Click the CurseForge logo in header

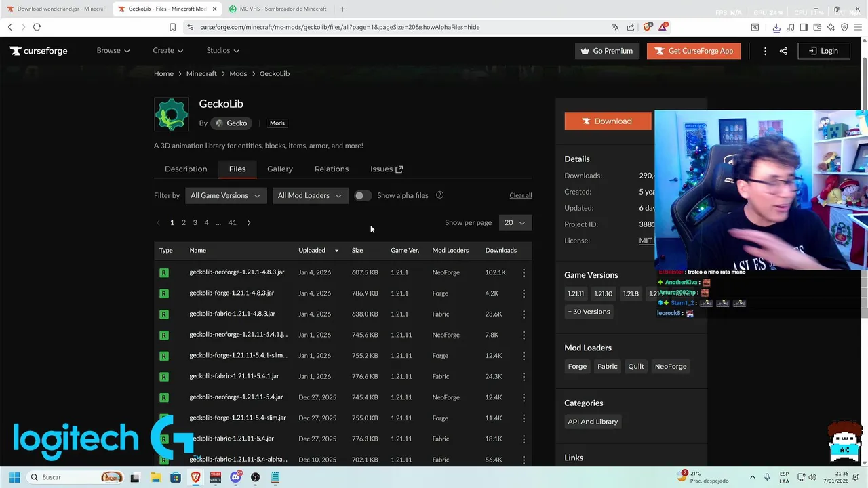39,51
